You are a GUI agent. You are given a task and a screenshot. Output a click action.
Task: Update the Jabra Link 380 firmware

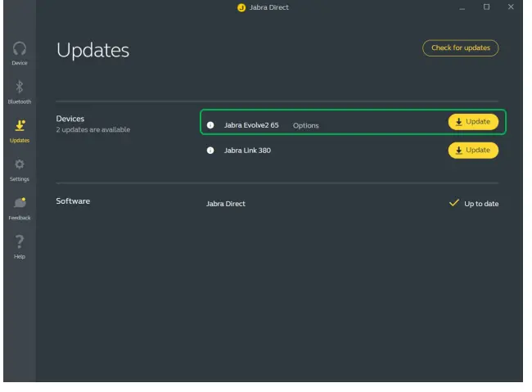click(473, 151)
